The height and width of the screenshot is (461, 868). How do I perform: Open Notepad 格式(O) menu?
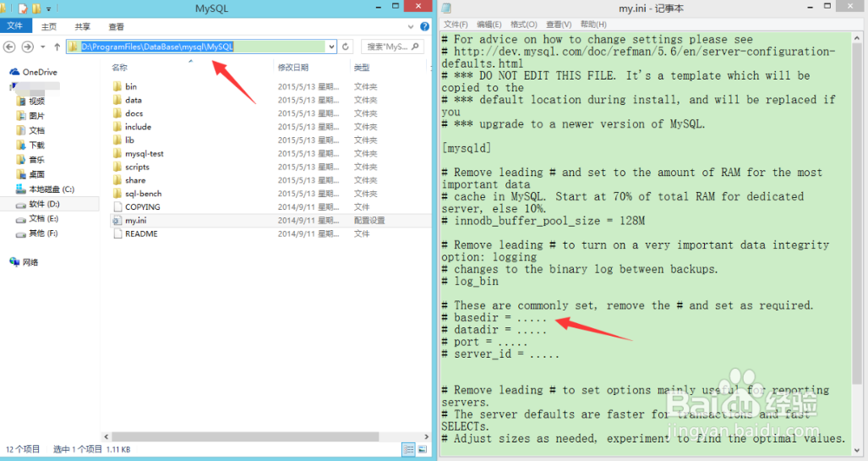tap(523, 24)
